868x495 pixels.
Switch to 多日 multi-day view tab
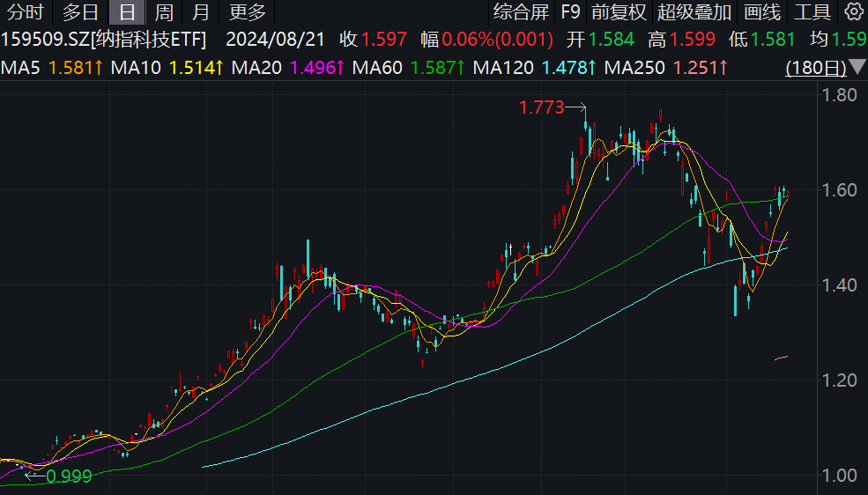(80, 11)
